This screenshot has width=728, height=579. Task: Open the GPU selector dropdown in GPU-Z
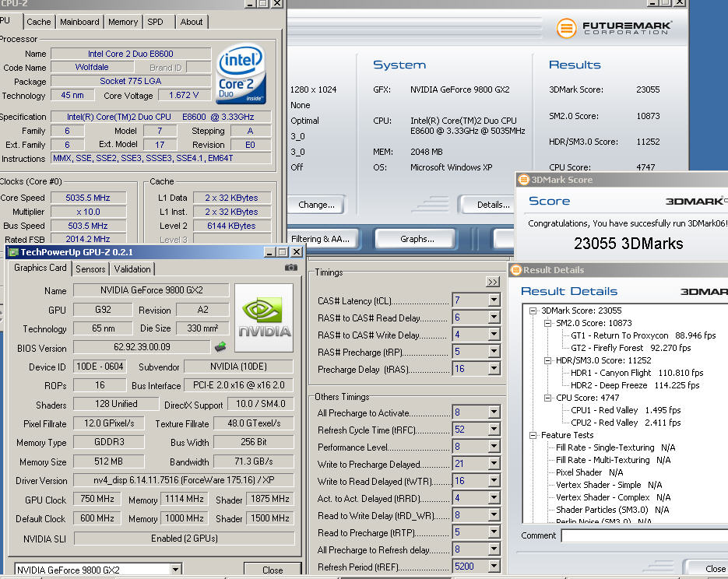(x=175, y=569)
